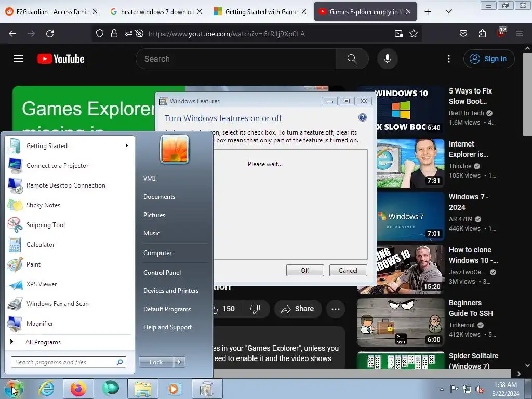Screen dimensions: 532x399
Task: Click the YouTube Search field
Action: click(236, 59)
